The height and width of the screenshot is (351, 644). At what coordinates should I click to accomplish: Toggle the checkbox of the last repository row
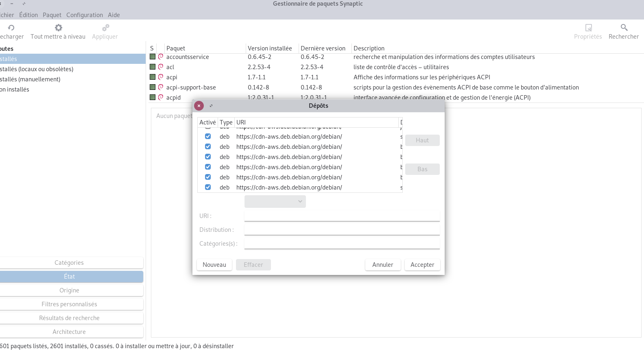click(208, 187)
